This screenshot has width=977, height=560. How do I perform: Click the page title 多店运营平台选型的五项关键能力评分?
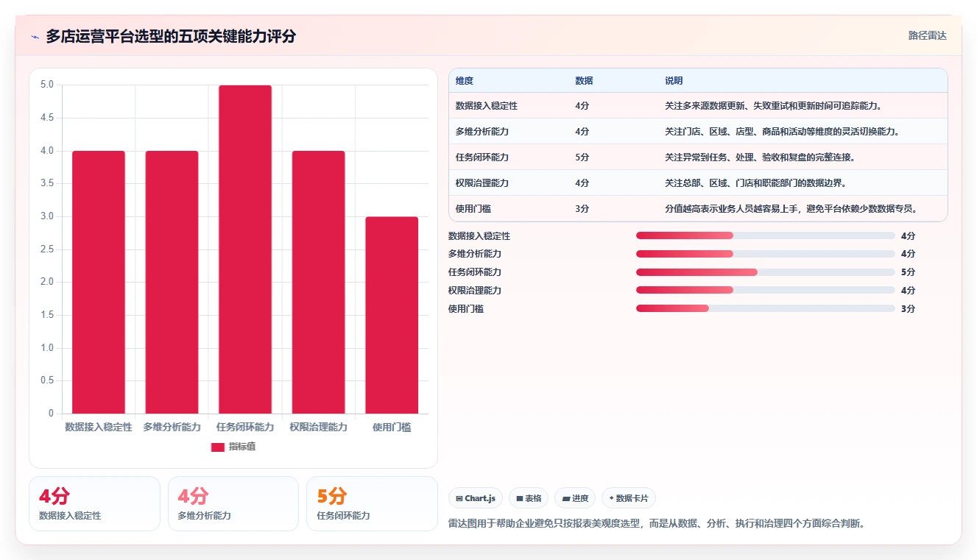[171, 36]
